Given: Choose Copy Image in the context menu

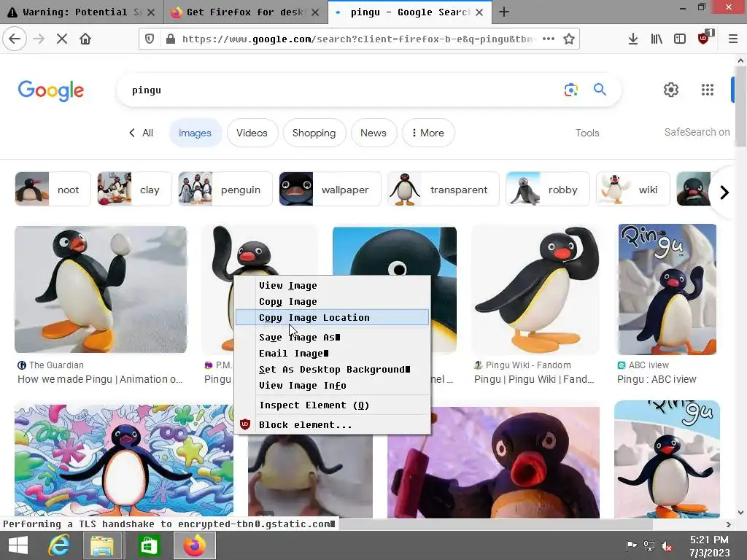Looking at the screenshot, I should point(332,301).
